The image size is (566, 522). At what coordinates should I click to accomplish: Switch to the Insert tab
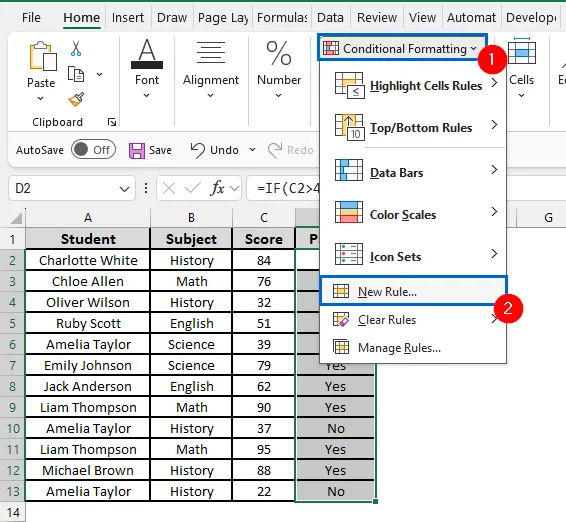(127, 17)
